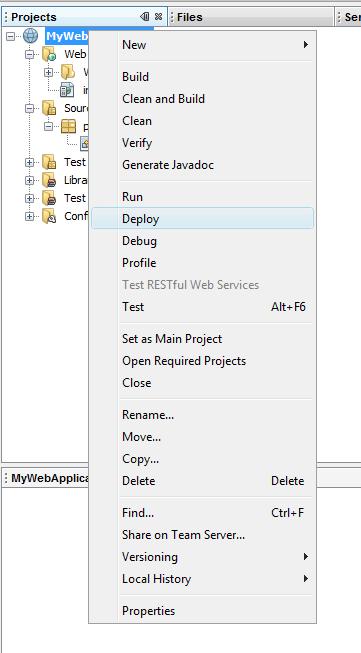This screenshot has width=361, height=653.
Task: Collapse the Web Pages tree node
Action: (29, 55)
